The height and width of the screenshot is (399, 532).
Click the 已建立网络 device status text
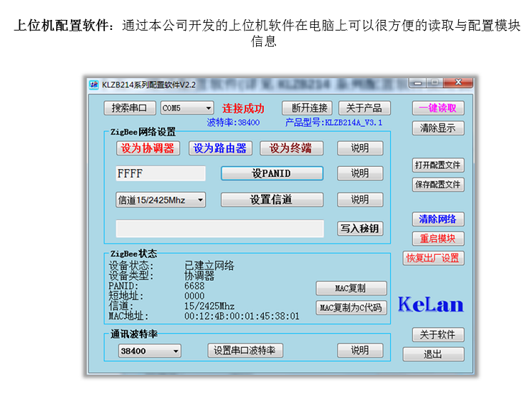(x=209, y=266)
